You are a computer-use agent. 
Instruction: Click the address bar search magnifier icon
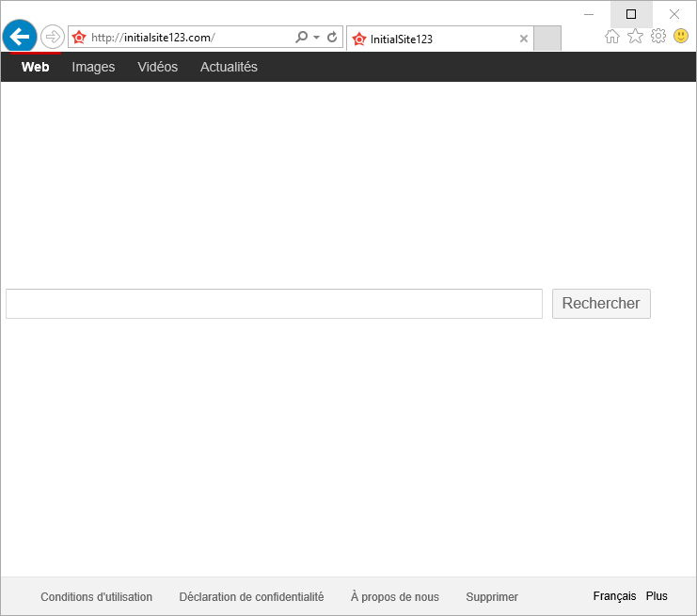coord(302,37)
